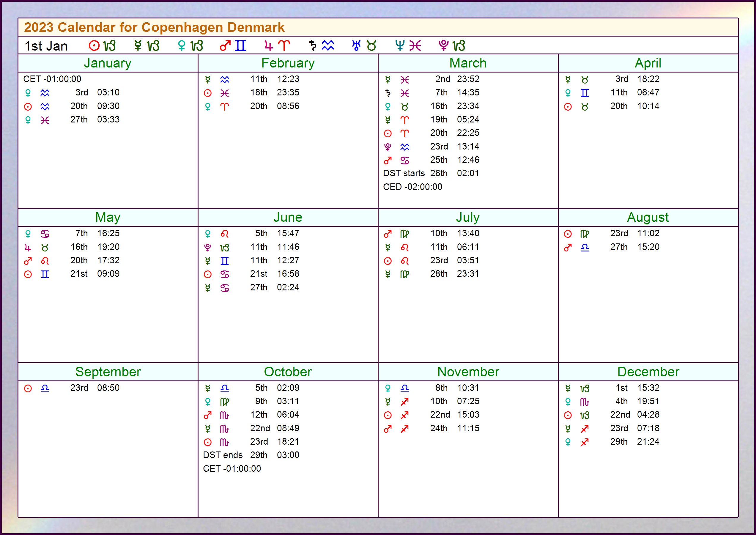Click the July month header
This screenshot has height=535, width=756.
tap(468, 218)
